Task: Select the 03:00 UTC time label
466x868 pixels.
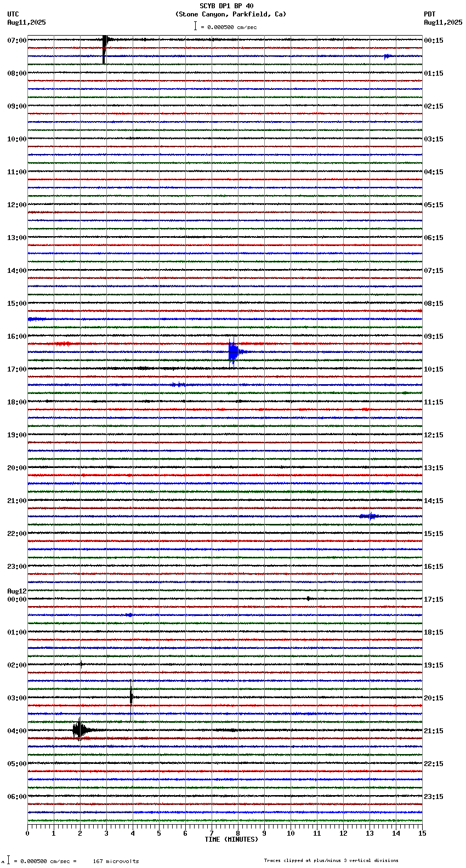Action: click(x=17, y=698)
